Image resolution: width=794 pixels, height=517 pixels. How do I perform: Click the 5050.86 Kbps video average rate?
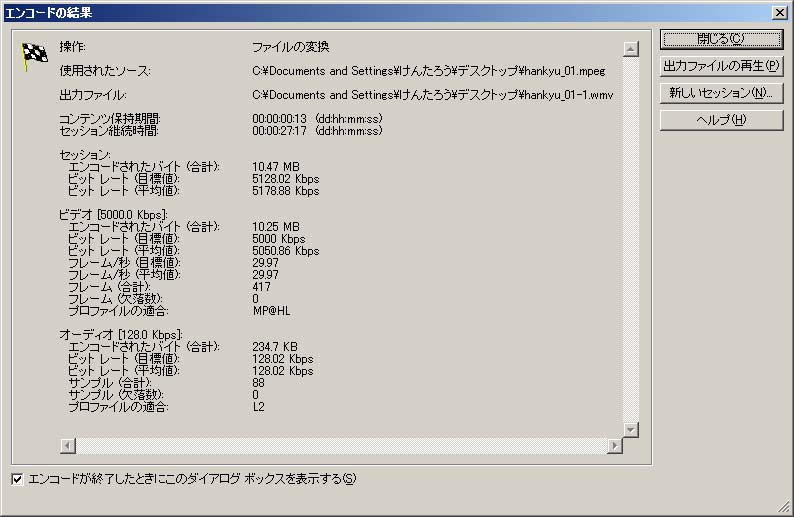coord(286,251)
